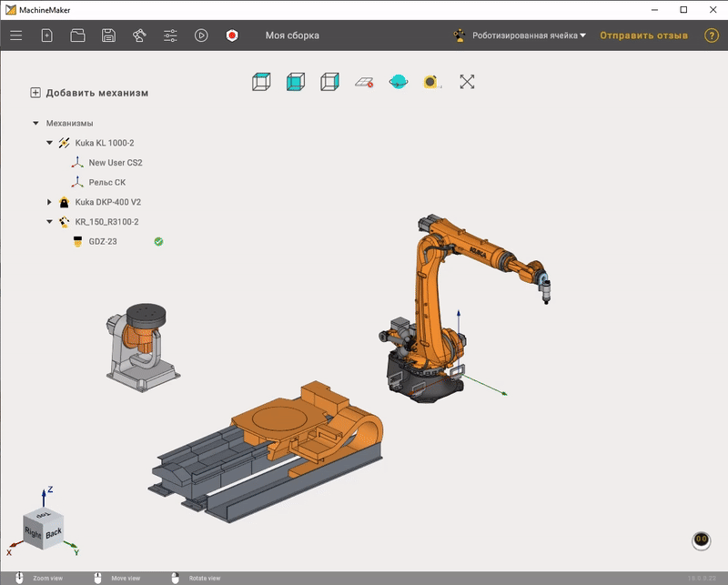The width and height of the screenshot is (728, 585).
Task: Select the top view cube icon
Action: coord(261,82)
